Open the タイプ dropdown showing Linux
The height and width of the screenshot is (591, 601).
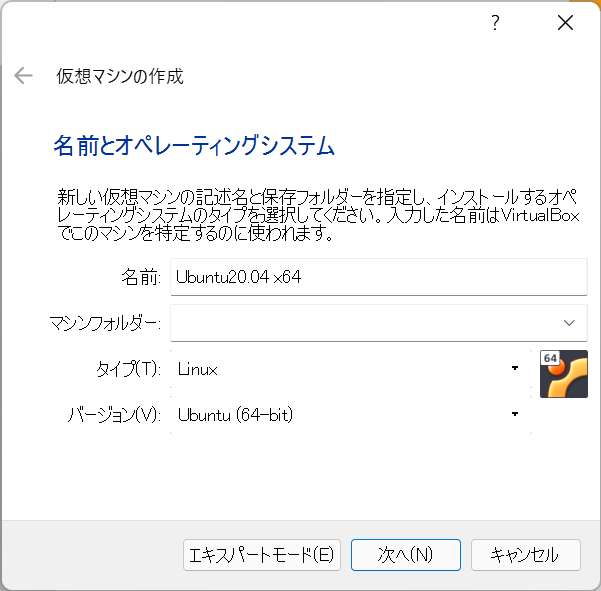[351, 369]
